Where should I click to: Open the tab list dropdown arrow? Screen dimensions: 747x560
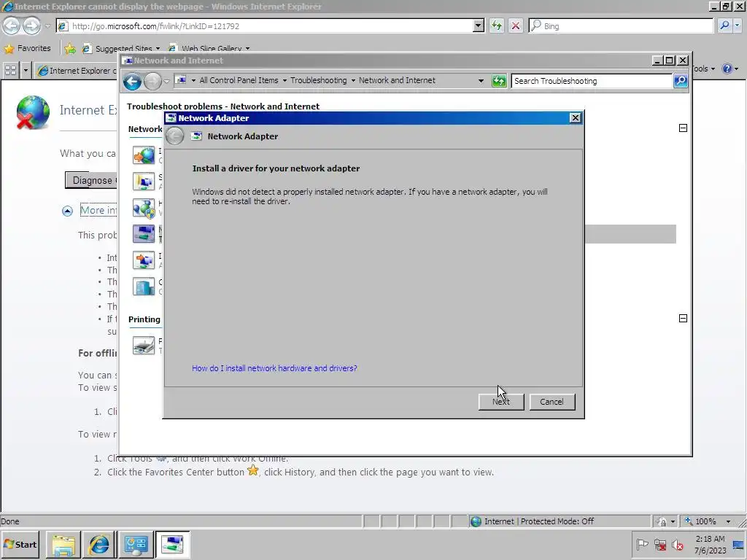[x=26, y=71]
